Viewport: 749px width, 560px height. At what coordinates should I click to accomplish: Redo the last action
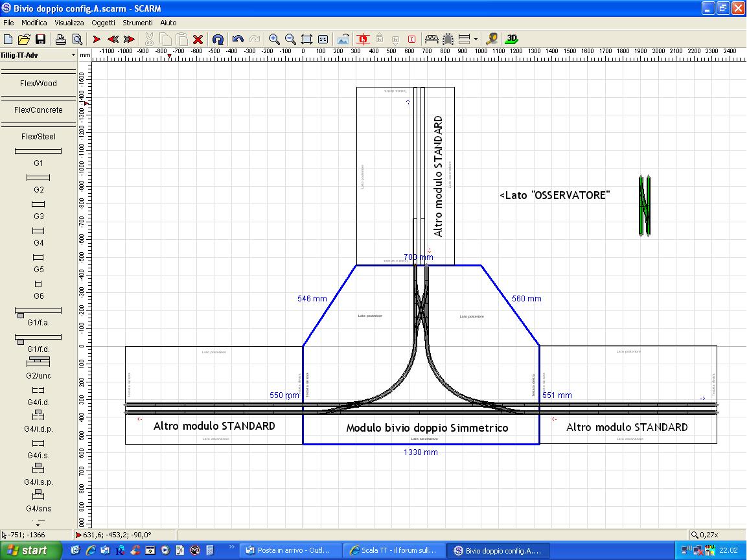coord(254,39)
